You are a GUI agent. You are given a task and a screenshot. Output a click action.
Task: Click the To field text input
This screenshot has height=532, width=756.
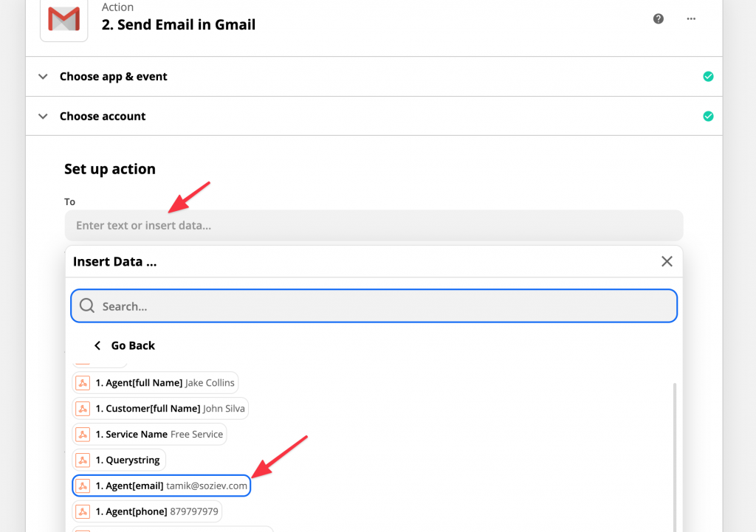[x=374, y=225]
